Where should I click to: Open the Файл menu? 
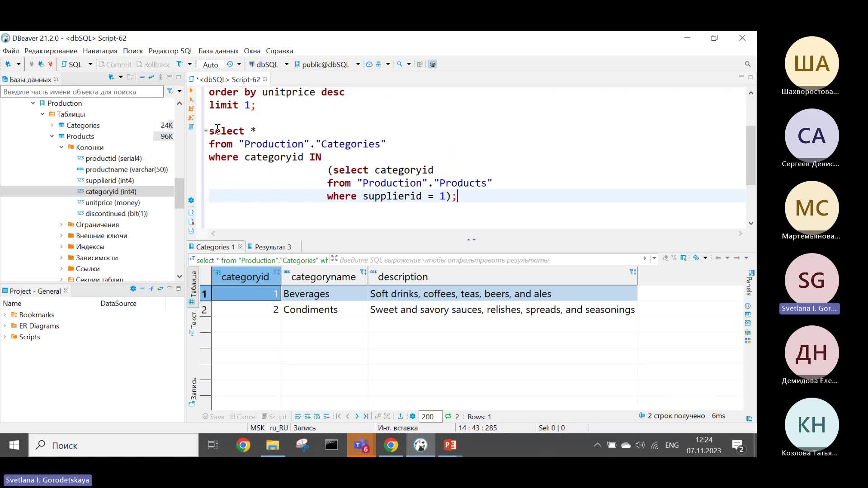pyautogui.click(x=11, y=51)
